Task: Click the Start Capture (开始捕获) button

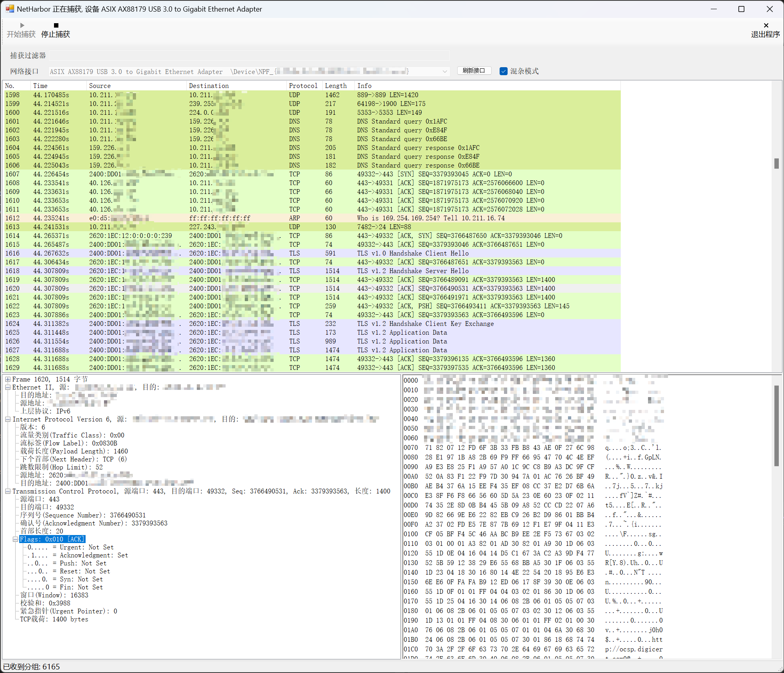Action: (x=21, y=30)
